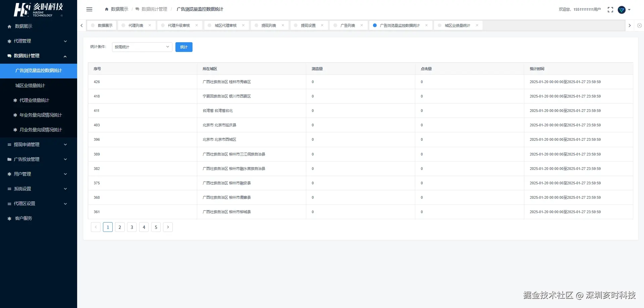Click the home icon in breadcrumb
Viewport: 644px width, 308px height.
click(107, 9)
